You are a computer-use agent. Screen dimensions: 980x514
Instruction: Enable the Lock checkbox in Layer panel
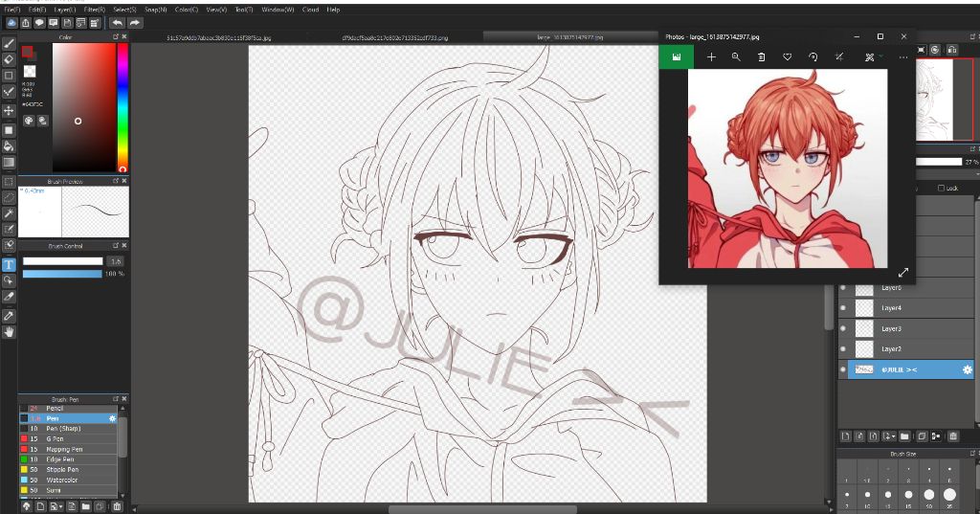[942, 188]
